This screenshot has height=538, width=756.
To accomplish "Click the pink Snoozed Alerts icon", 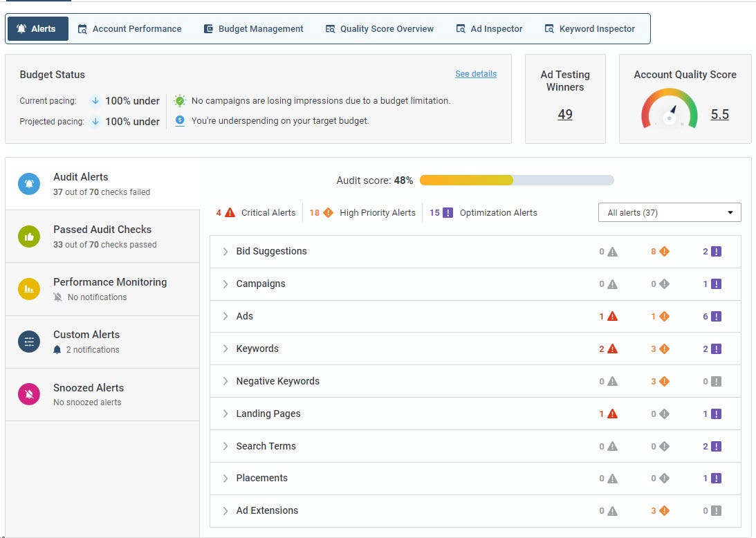I will [29, 394].
